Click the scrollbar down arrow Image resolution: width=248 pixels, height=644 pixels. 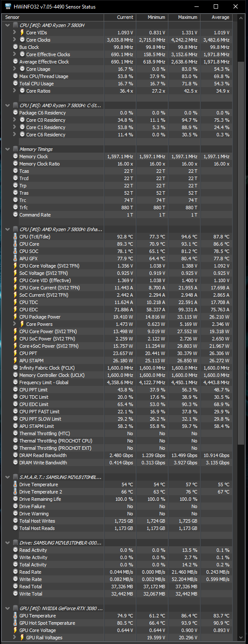tap(241, 637)
